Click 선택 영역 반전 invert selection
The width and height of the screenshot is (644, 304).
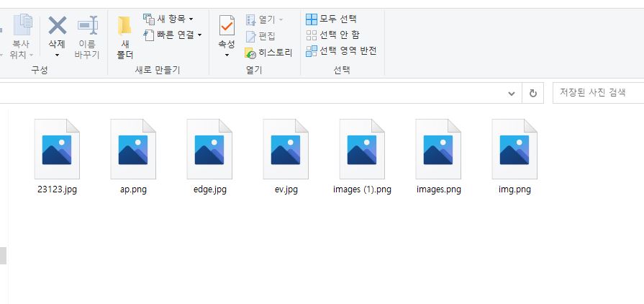pos(341,51)
